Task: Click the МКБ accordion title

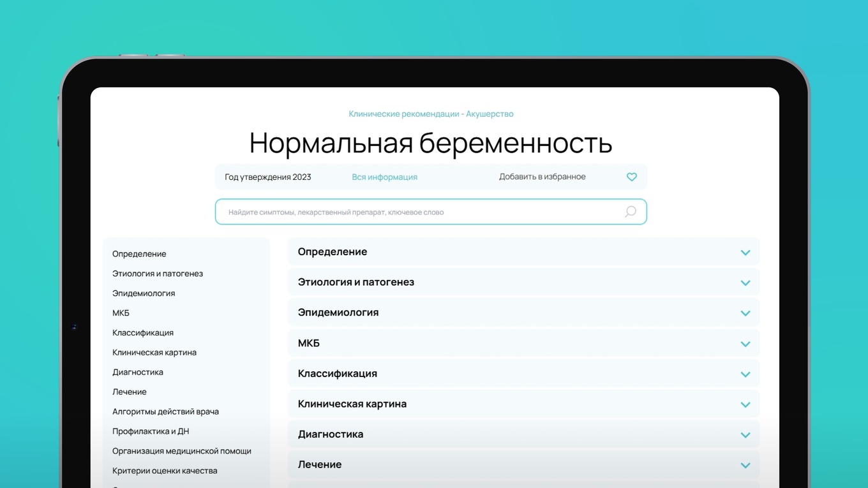Action: (x=309, y=343)
